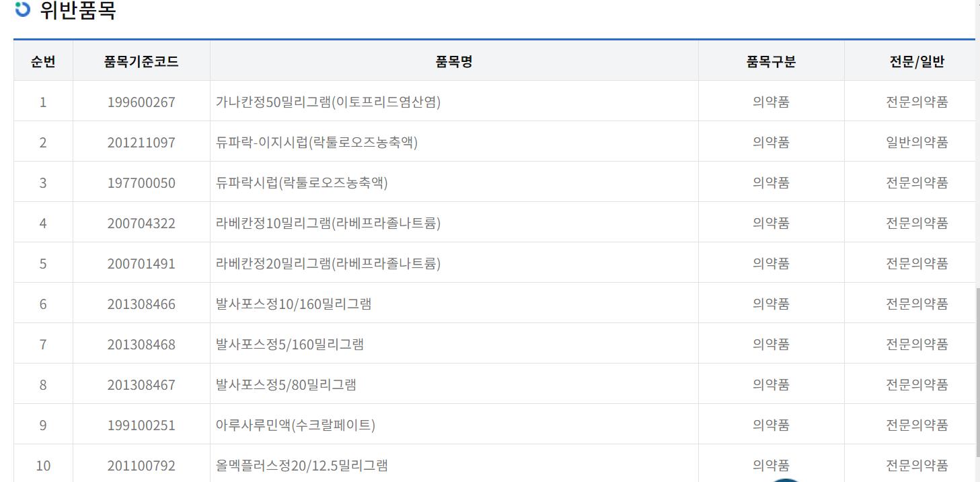Viewport: 980px width, 482px height.
Task: Click the blue circle icon beside 위반품목 heading
Action: 22,9
